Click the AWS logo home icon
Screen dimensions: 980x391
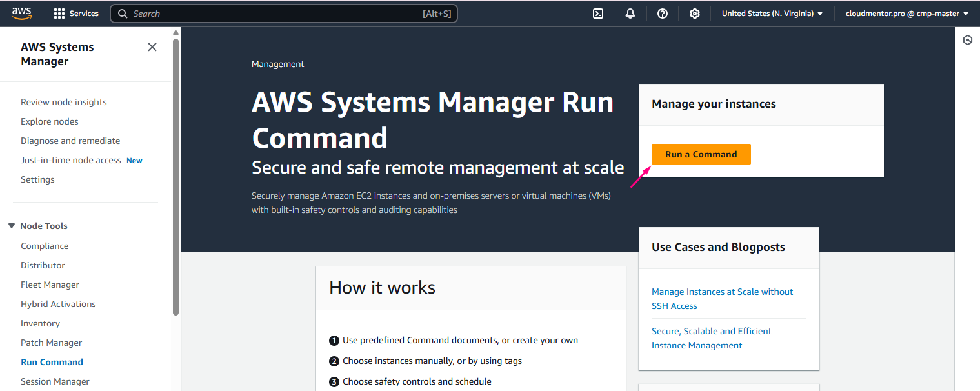(21, 13)
